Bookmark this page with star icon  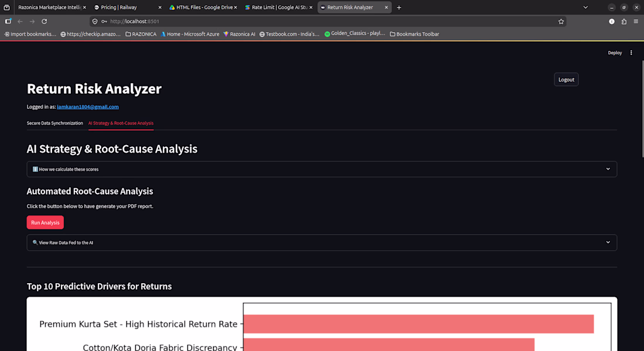(561, 21)
